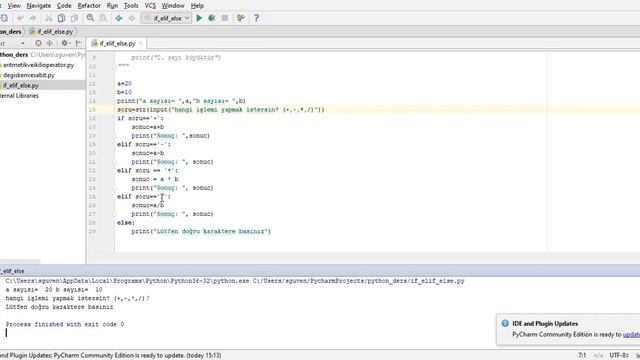Navigate Back with the blue arrow

click(x=119, y=18)
